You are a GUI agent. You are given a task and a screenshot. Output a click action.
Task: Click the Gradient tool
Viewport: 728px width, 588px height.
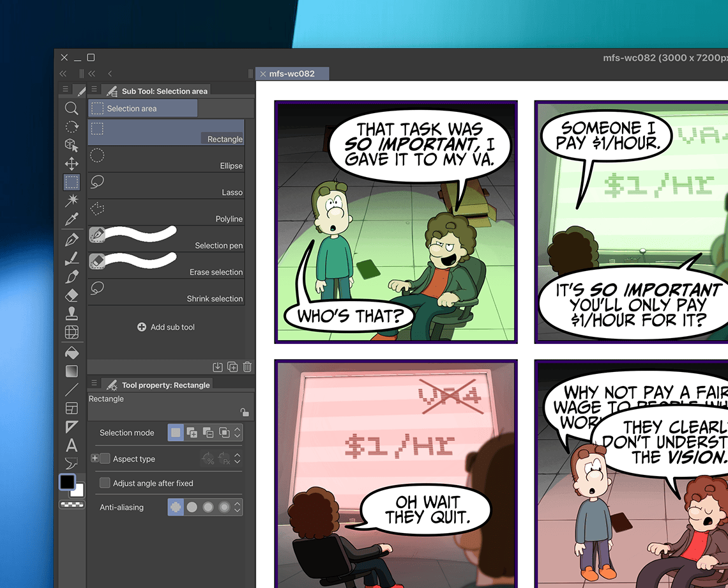[x=72, y=371]
